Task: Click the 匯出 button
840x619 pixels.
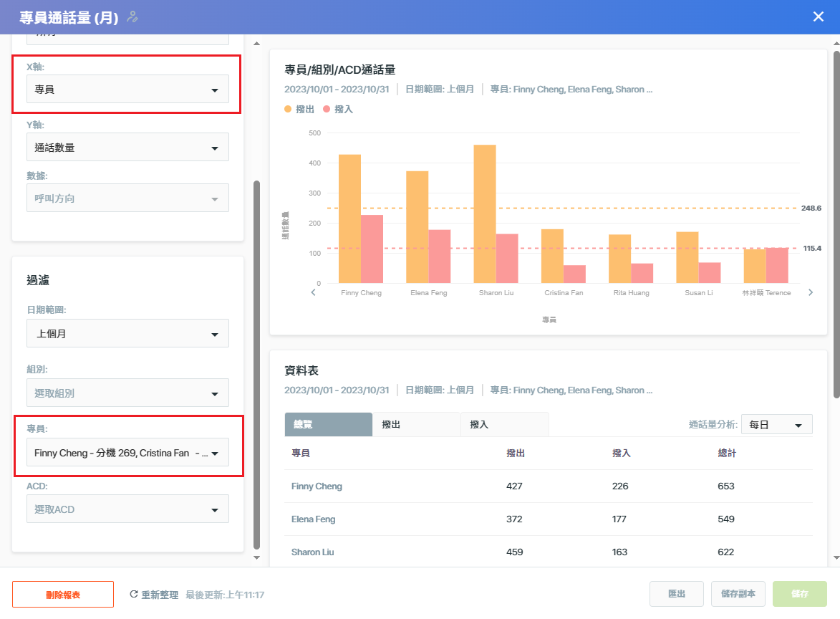Action: click(x=677, y=594)
